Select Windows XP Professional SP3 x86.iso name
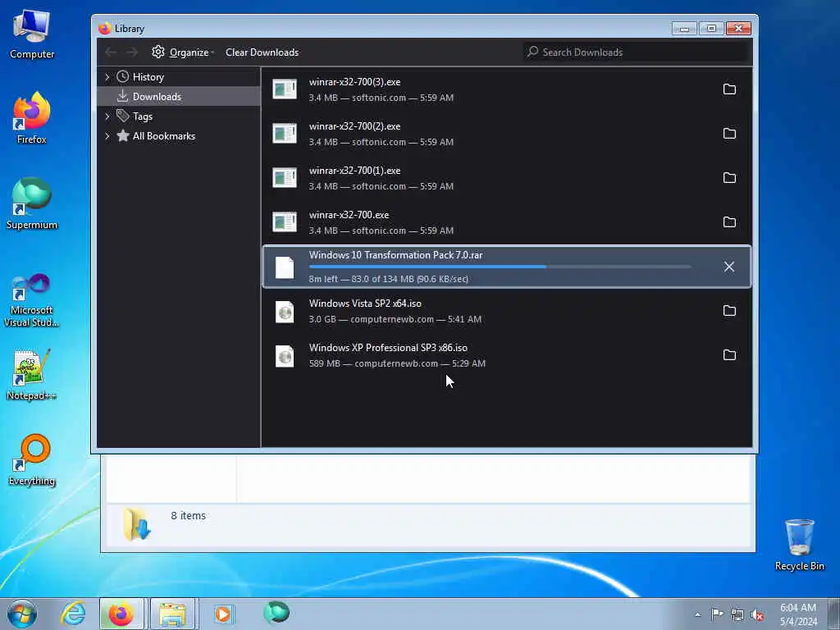The height and width of the screenshot is (630, 840). pyautogui.click(x=388, y=348)
